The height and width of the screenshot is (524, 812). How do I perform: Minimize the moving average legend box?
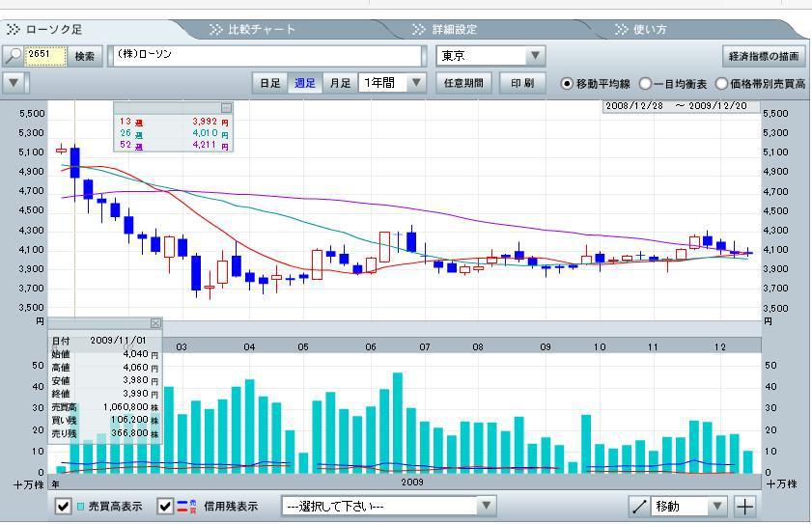pos(227,108)
